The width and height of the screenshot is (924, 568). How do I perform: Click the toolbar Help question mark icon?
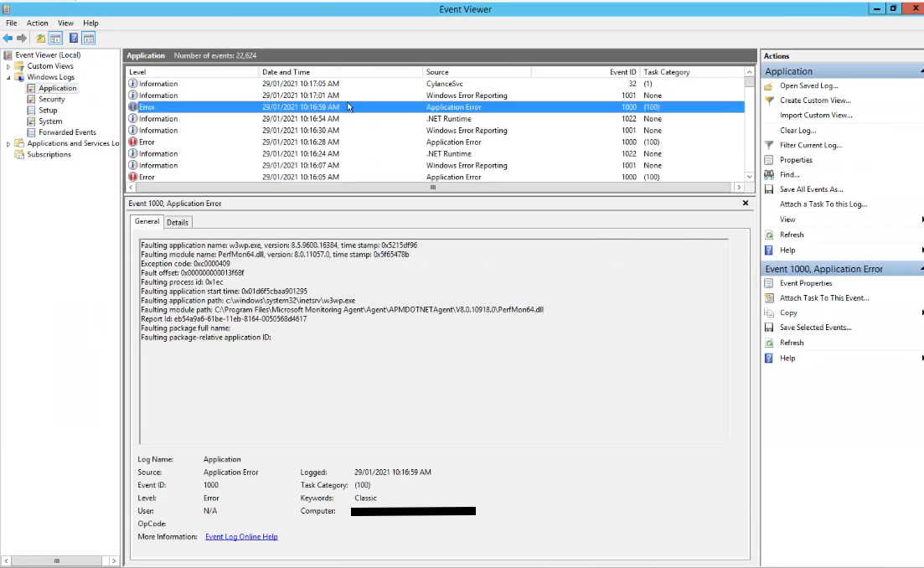coord(74,39)
